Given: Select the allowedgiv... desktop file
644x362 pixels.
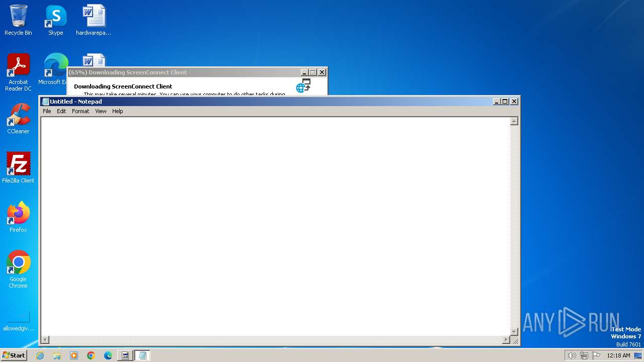Looking at the screenshot, I should tap(18, 321).
